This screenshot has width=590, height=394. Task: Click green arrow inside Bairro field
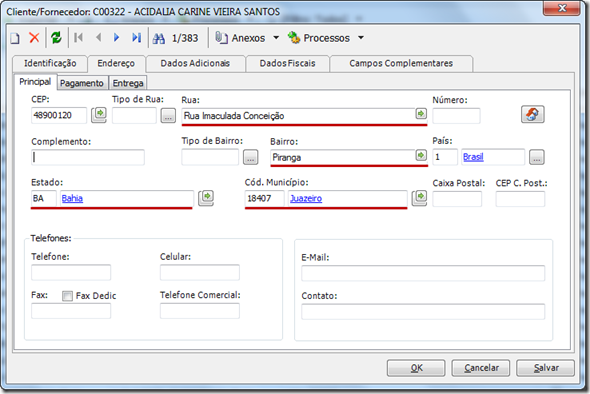pyautogui.click(x=421, y=155)
